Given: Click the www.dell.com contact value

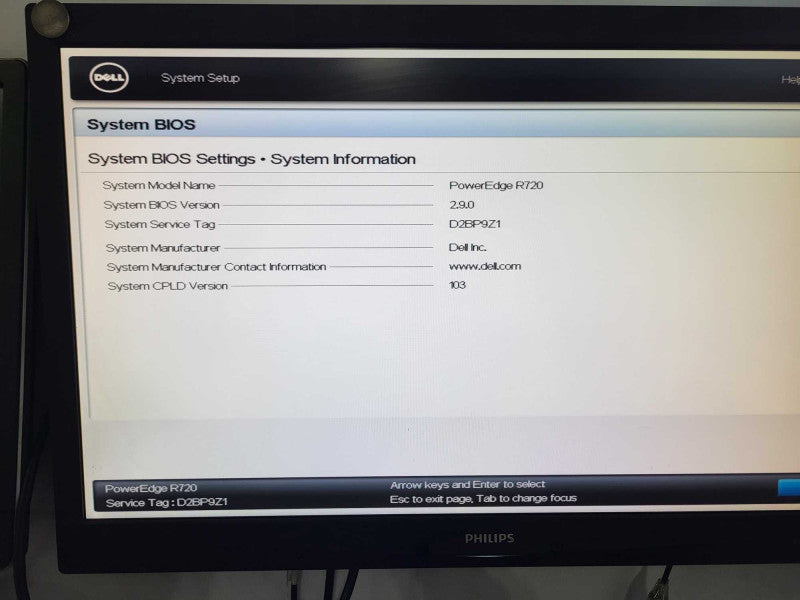Looking at the screenshot, I should point(485,266).
